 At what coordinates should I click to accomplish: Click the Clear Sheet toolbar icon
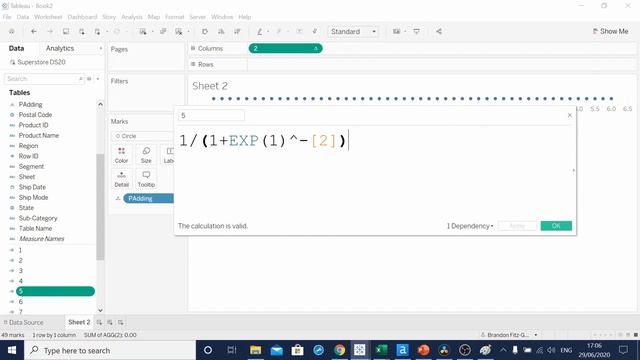point(179,31)
